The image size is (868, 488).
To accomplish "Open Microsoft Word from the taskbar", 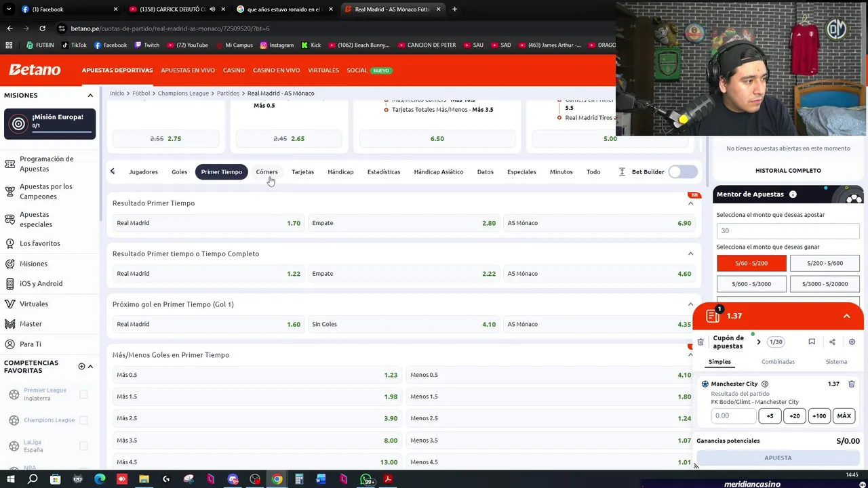I will click(321, 479).
